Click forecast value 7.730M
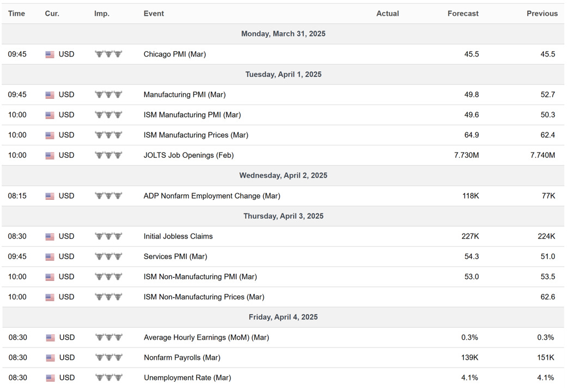 pos(466,156)
